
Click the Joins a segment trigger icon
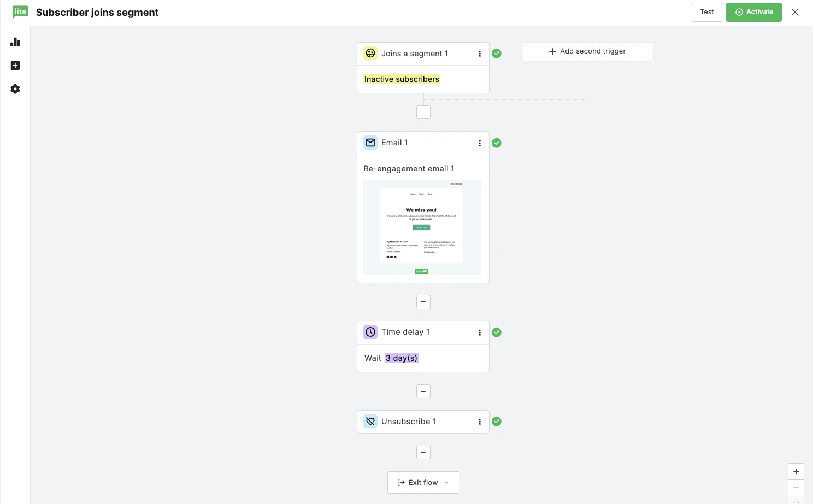[x=370, y=54]
